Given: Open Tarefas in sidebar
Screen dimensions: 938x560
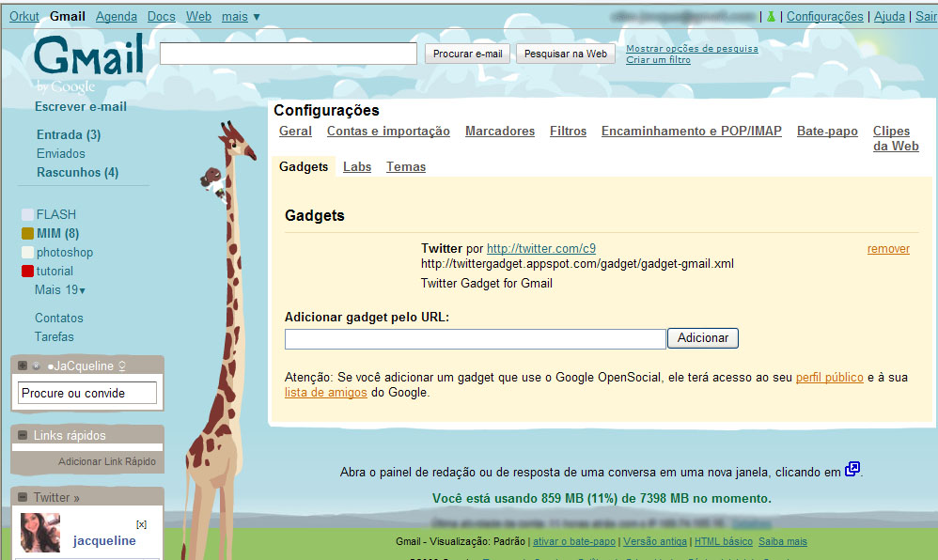Looking at the screenshot, I should (x=54, y=336).
